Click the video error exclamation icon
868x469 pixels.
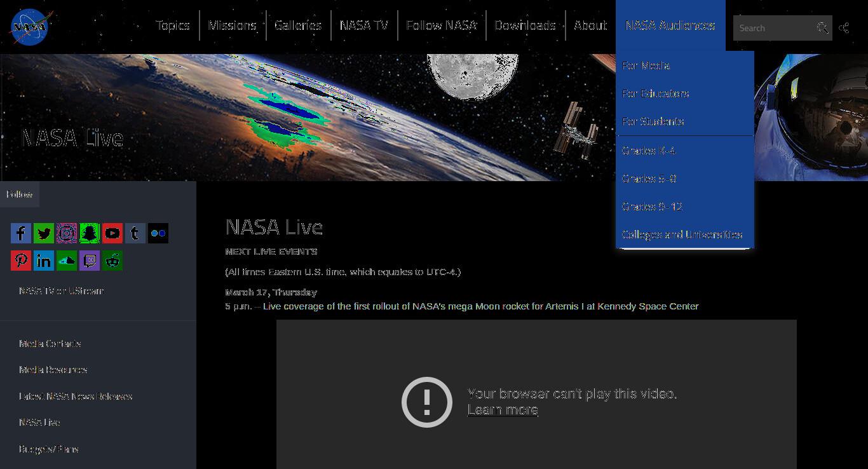coord(427,402)
